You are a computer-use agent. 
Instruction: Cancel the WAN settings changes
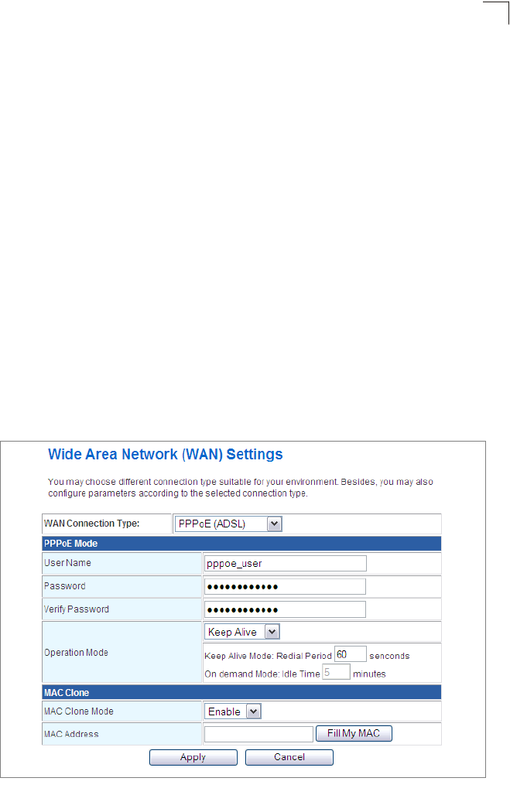pos(289,757)
